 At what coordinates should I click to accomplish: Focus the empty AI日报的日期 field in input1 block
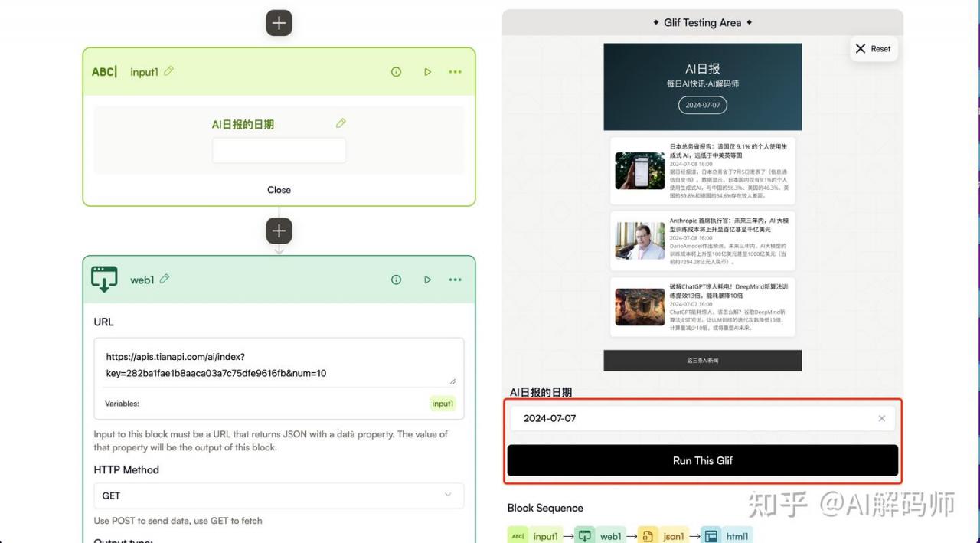tap(279, 150)
